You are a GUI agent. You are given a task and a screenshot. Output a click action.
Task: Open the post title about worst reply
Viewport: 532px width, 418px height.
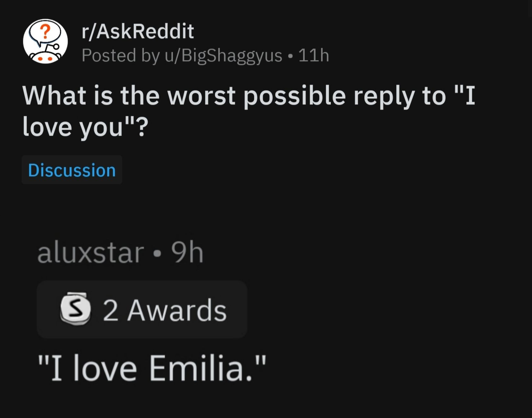point(249,111)
